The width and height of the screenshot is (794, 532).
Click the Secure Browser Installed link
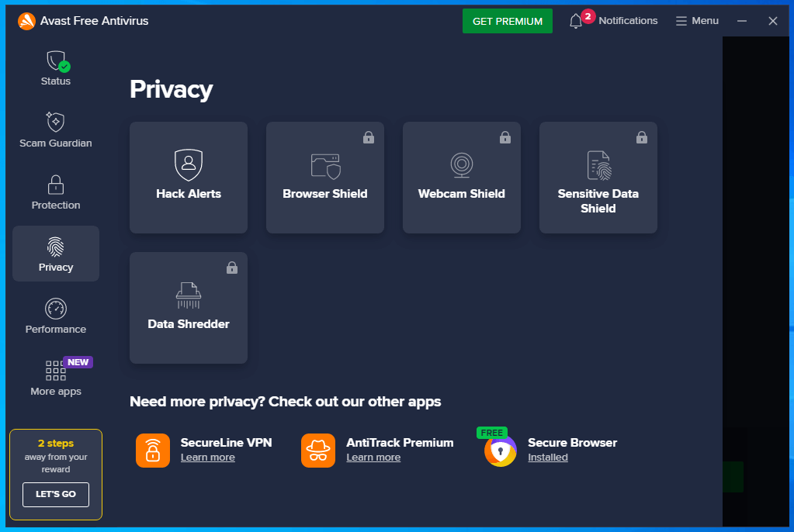tap(547, 457)
